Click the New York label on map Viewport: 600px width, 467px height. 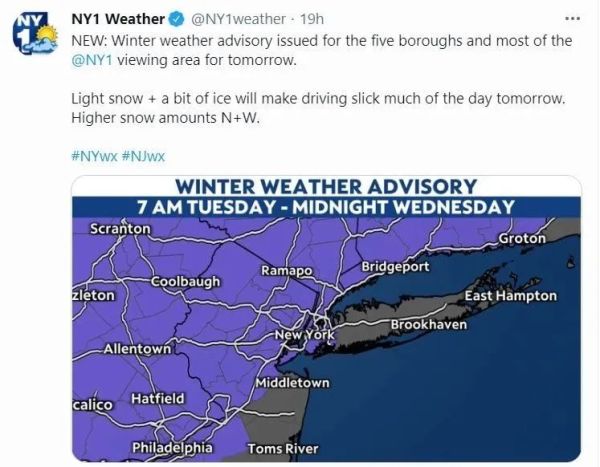[x=305, y=335]
